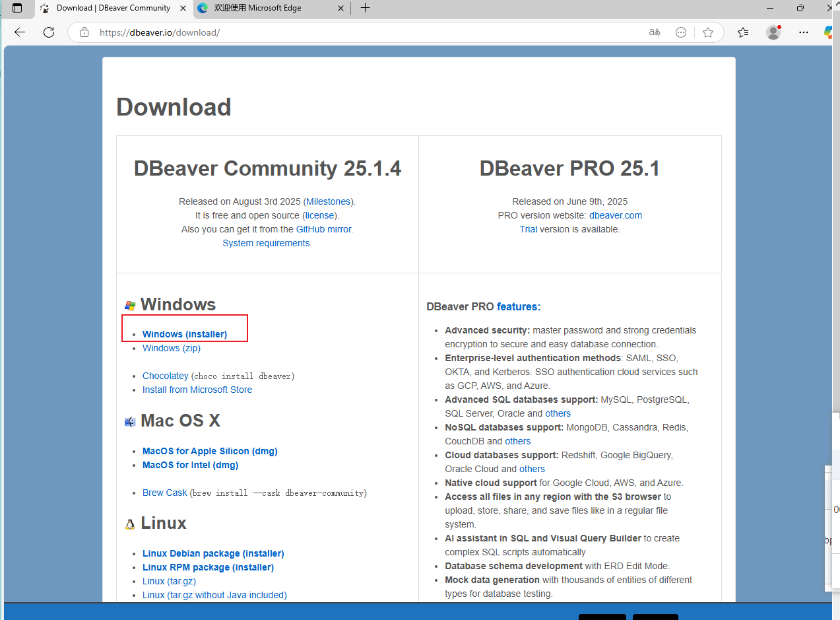Viewport: 840px width, 620px height.
Task: Download Windows (zip) link
Action: [x=172, y=348]
